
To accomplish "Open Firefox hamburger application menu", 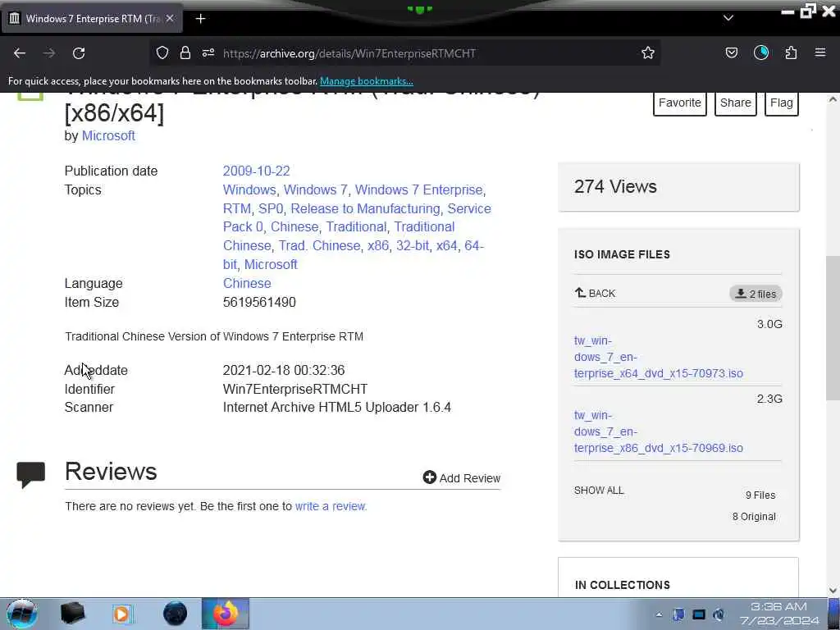I will [820, 53].
